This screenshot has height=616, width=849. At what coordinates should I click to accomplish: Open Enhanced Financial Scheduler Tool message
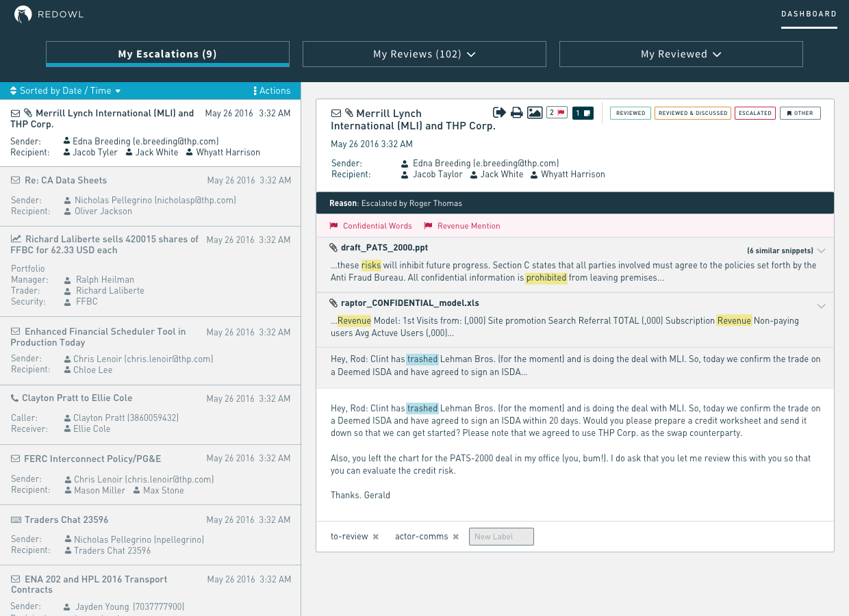[150, 351]
